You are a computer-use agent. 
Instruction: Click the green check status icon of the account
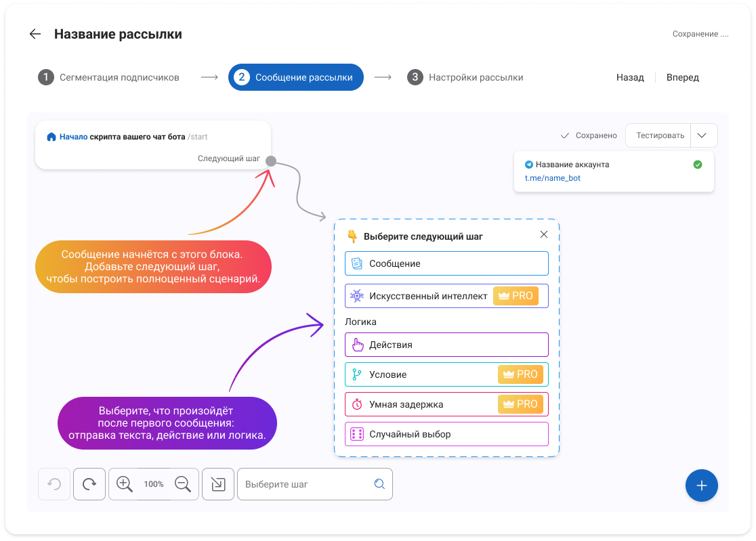pos(698,165)
